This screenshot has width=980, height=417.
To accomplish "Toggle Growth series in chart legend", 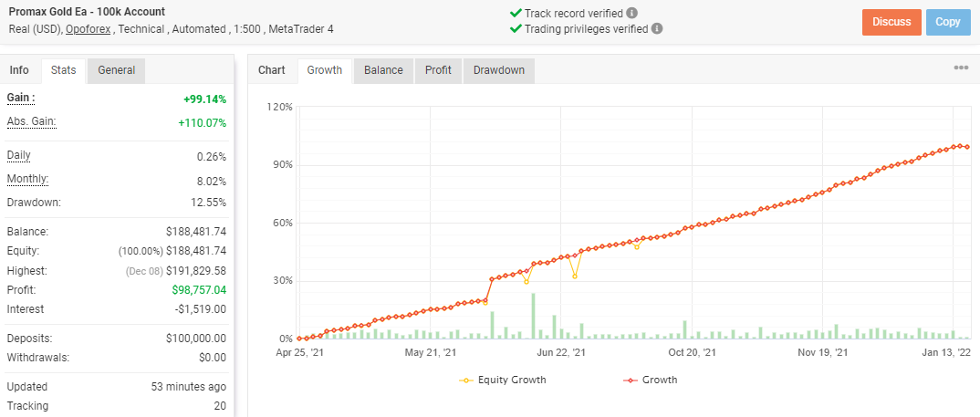I will 650,380.
